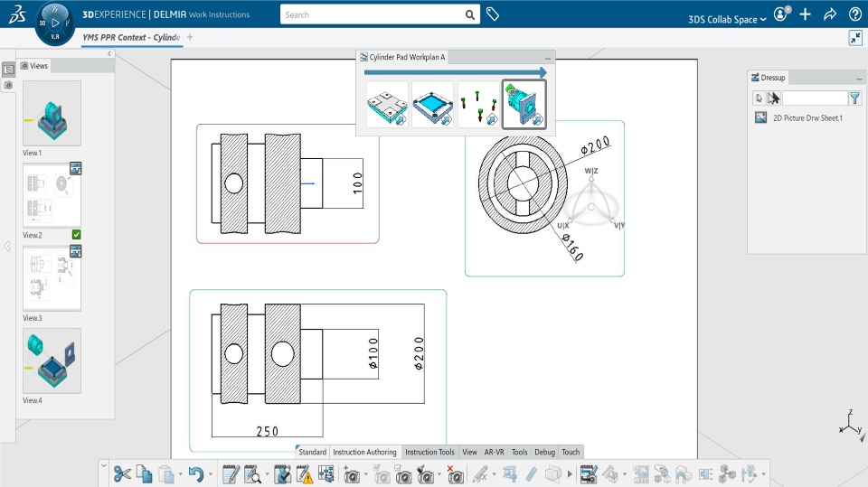This screenshot has width=868, height=487.
Task: Select the first step thumbnail in Workplan A
Action: click(387, 105)
